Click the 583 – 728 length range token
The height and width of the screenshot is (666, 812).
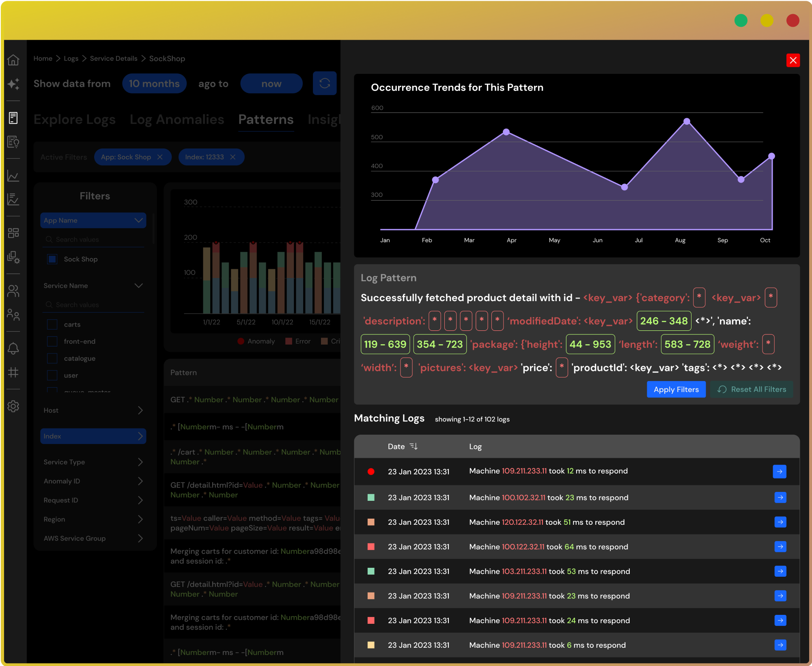(687, 344)
